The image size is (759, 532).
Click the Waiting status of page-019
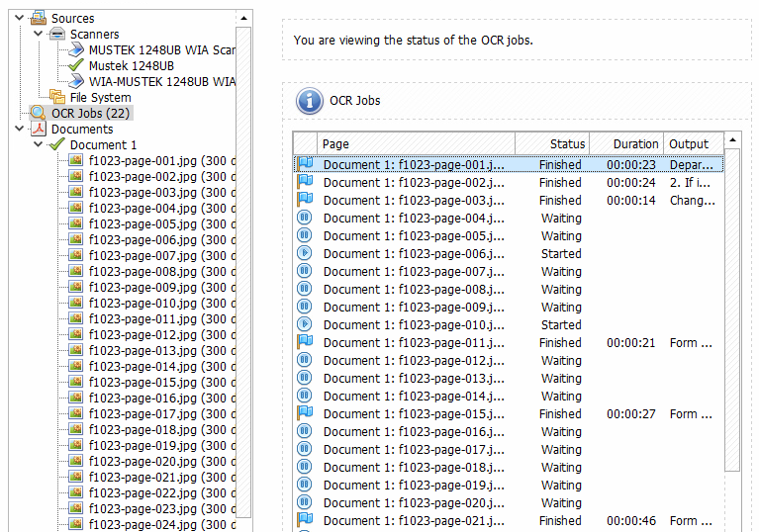click(561, 486)
